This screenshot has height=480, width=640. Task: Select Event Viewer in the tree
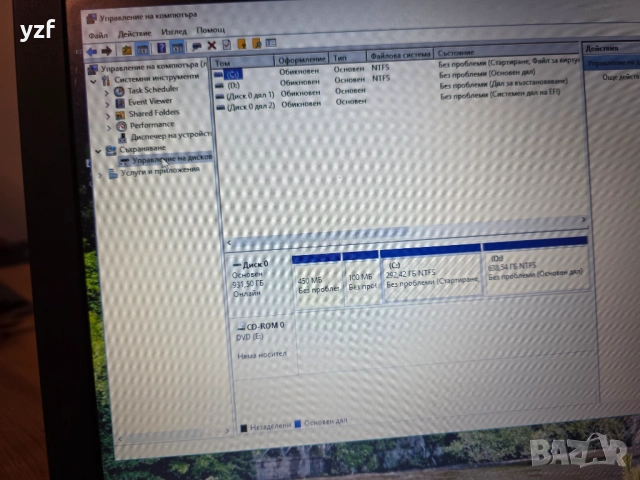click(149, 102)
